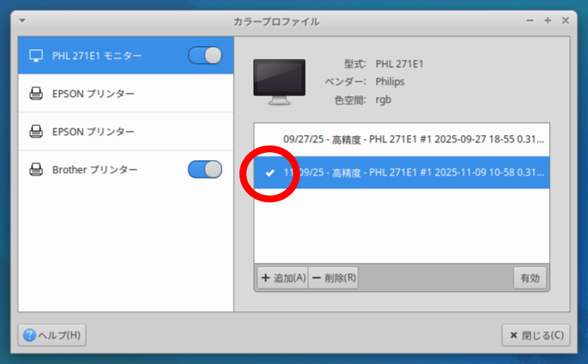This screenshot has height=364, width=588.
Task: Minimize the カラープロファイル window
Action: click(530, 20)
